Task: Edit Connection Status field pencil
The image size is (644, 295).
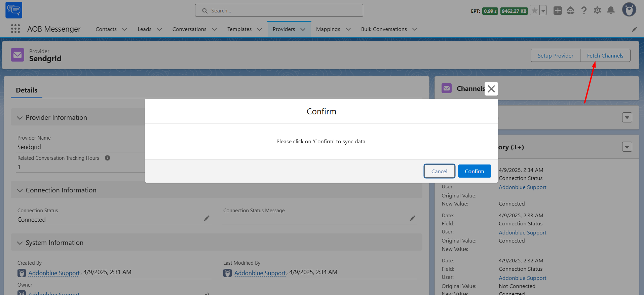Action: pos(206,219)
